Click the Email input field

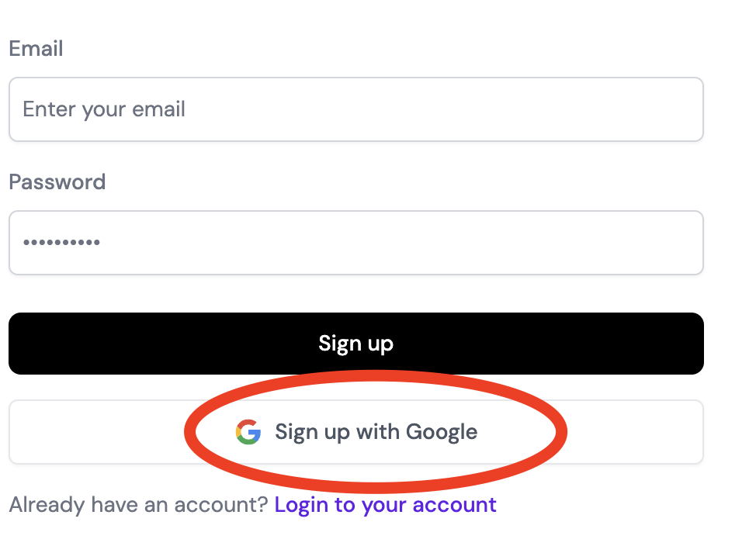point(355,109)
